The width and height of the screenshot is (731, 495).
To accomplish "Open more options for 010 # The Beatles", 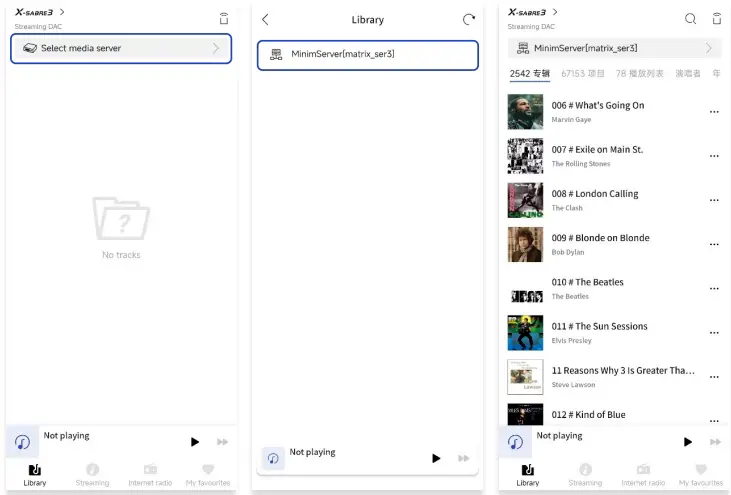I will [714, 289].
